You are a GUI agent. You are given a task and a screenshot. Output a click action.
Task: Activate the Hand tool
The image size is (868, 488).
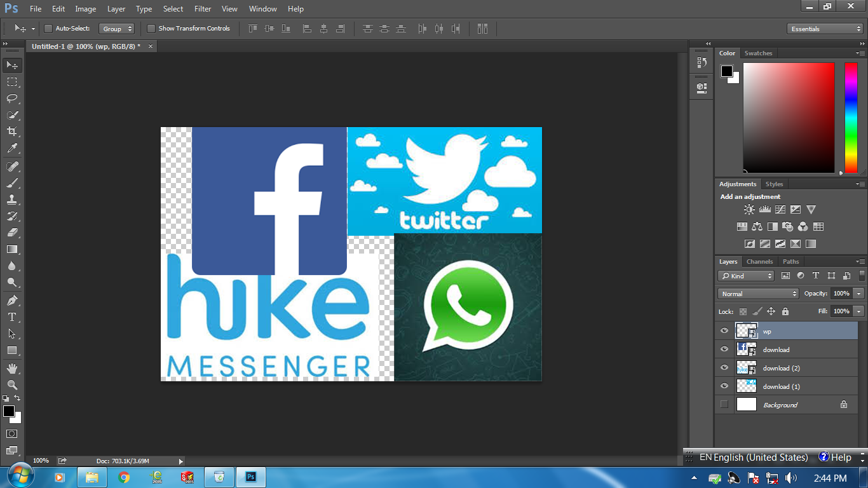[12, 369]
